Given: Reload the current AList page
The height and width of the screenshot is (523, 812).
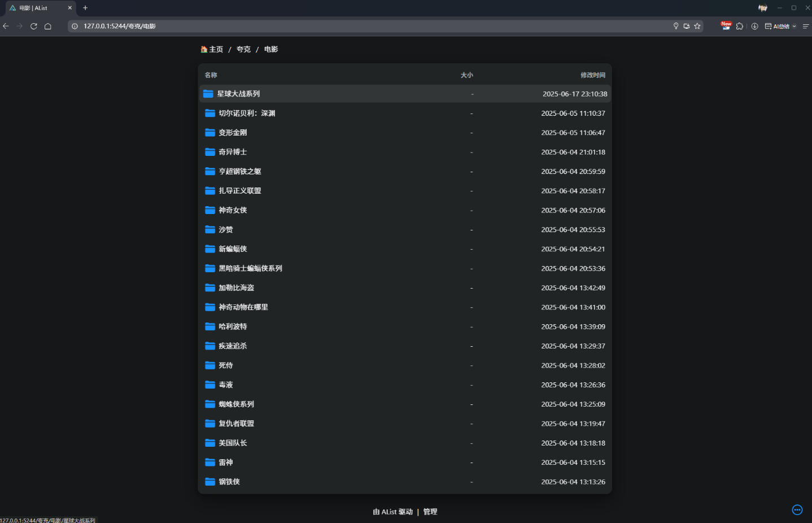Looking at the screenshot, I should [x=34, y=26].
